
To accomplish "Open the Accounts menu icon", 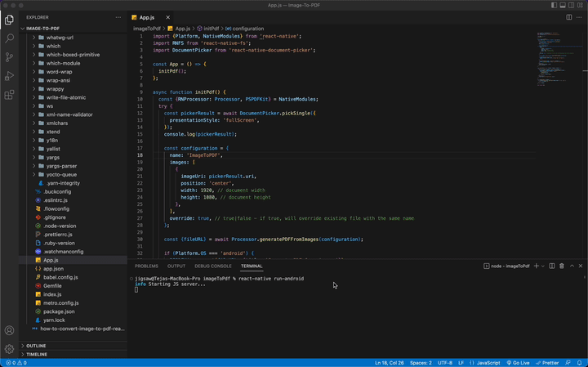I will [9, 330].
